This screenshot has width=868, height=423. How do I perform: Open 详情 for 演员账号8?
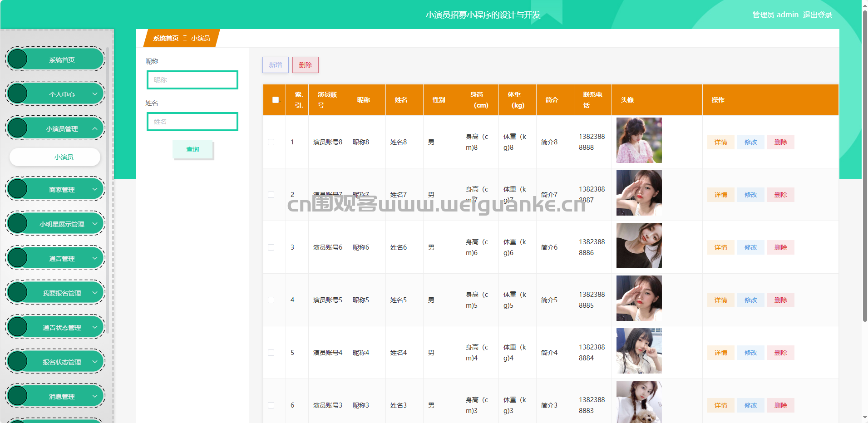coord(721,142)
